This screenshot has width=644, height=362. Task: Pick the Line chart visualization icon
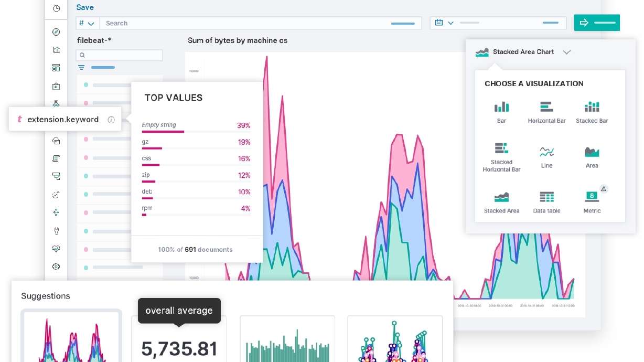546,153
